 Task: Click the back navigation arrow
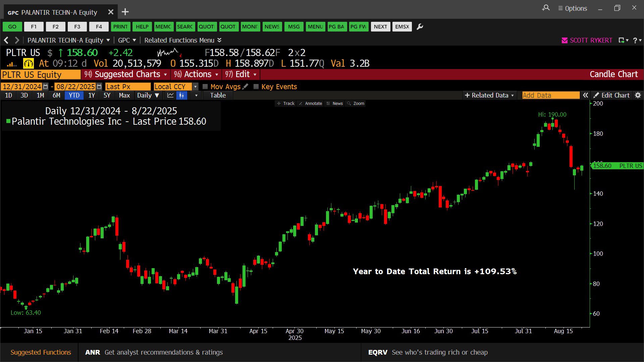pyautogui.click(x=6, y=40)
